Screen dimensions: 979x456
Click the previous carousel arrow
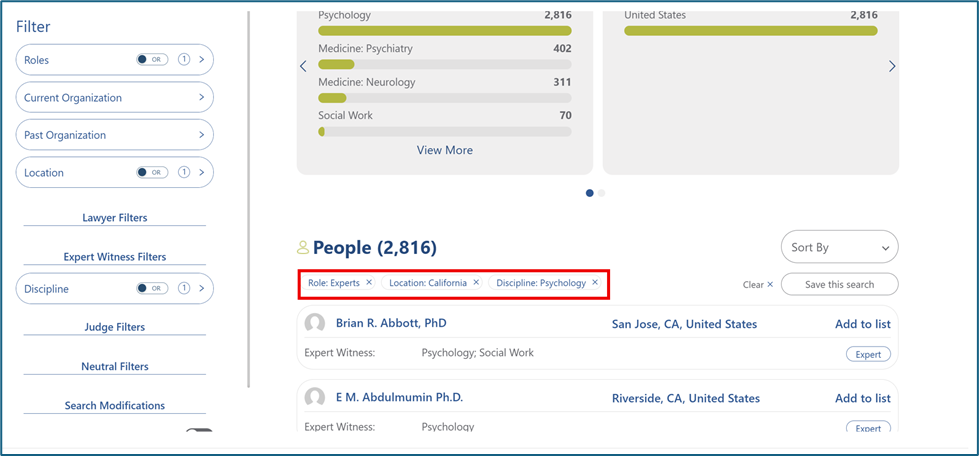(x=304, y=67)
